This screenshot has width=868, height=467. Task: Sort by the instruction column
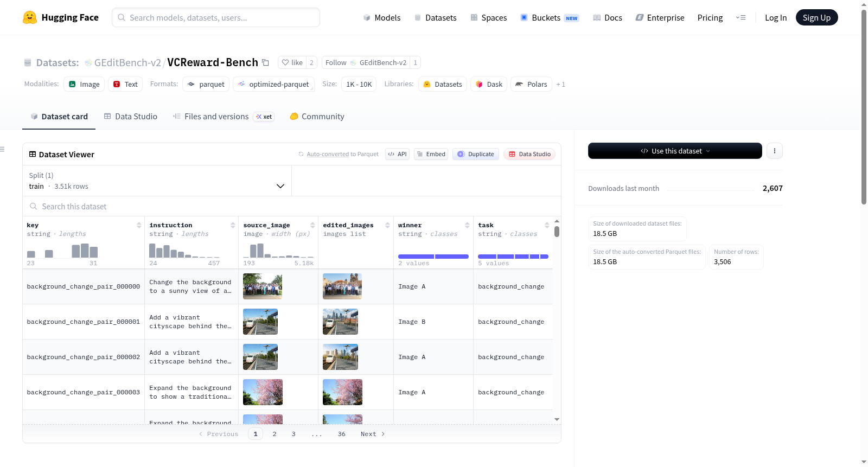[x=233, y=225]
